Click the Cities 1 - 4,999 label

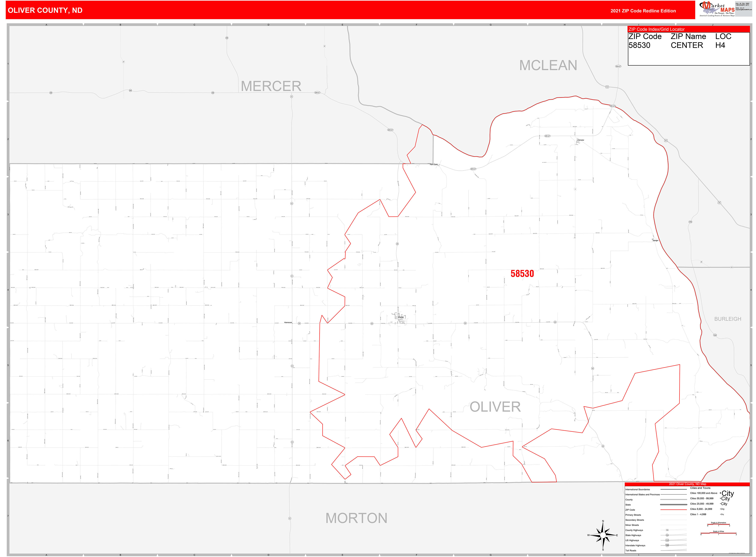click(x=698, y=514)
